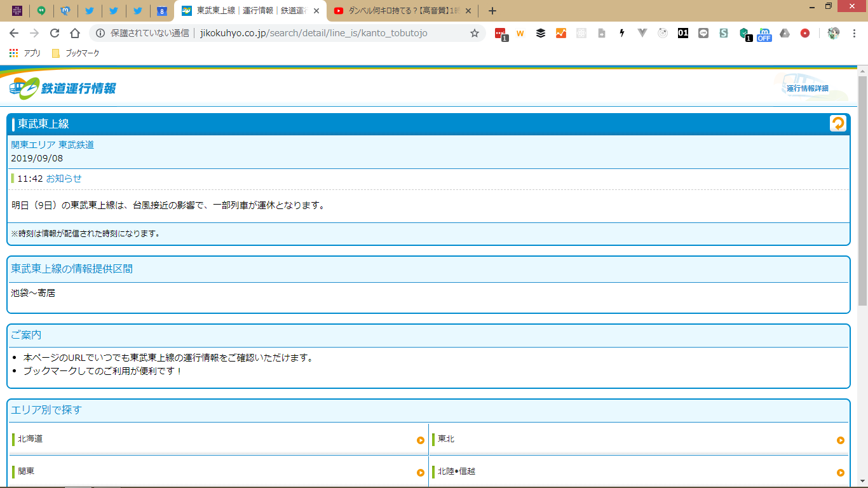This screenshot has width=868, height=488.
Task: Open the 東武鉄道 link
Action: click(x=76, y=145)
